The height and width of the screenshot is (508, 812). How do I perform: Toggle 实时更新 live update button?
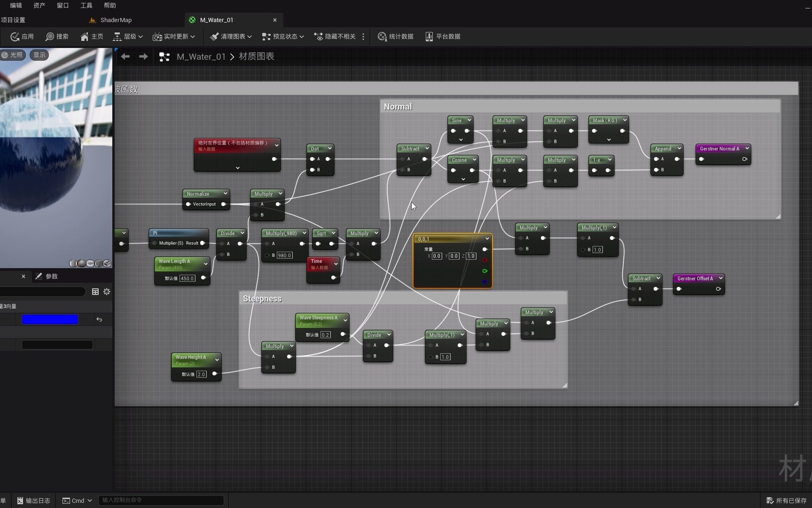(x=173, y=36)
